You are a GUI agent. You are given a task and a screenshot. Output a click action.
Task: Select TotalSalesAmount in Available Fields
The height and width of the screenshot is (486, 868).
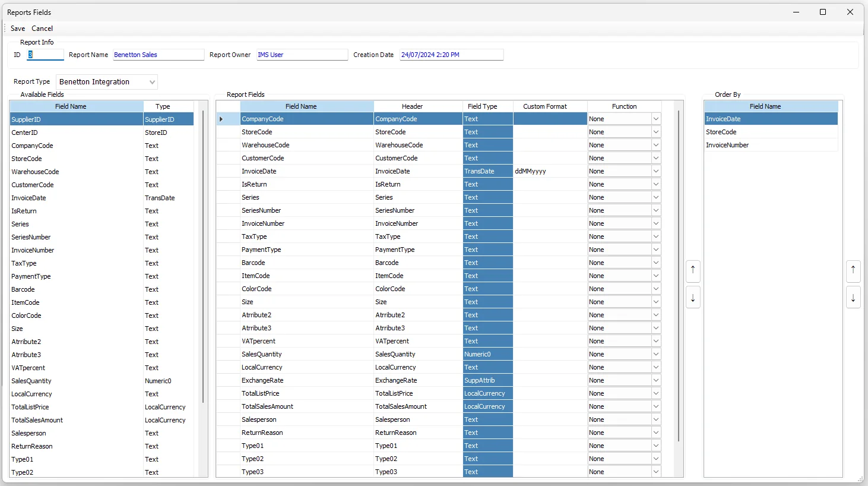click(x=77, y=420)
